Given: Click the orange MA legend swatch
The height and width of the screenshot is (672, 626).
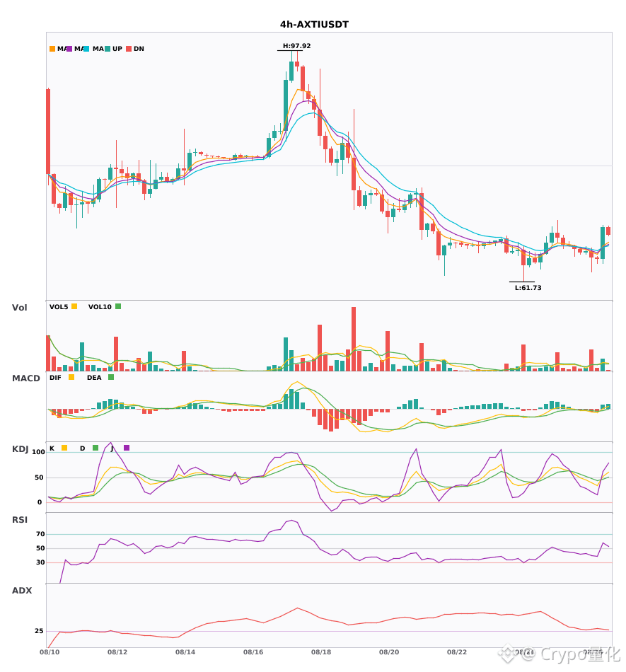Looking at the screenshot, I should point(52,49).
